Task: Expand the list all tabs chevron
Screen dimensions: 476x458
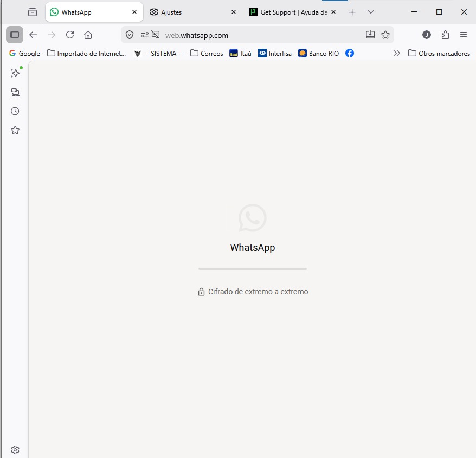Action: click(x=371, y=12)
